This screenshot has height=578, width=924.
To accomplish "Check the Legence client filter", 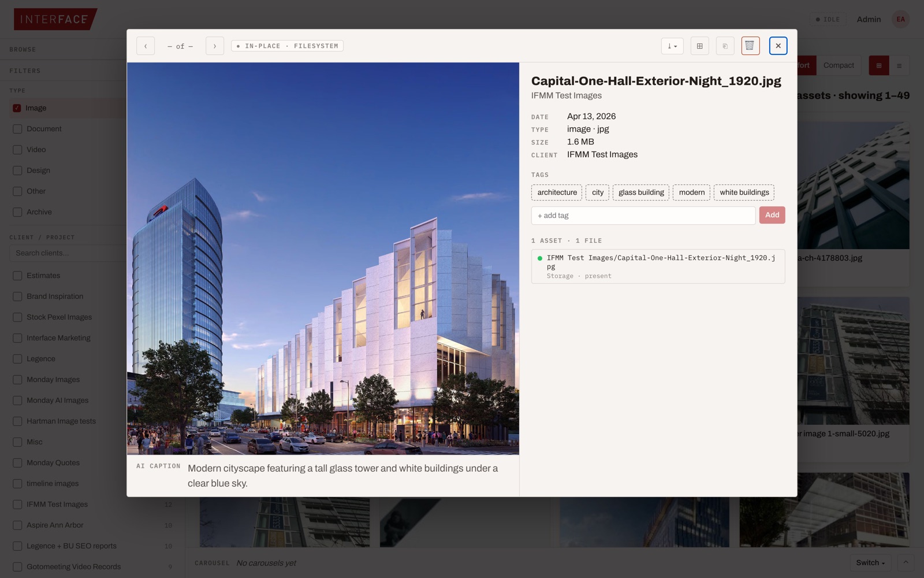I will [x=17, y=359].
